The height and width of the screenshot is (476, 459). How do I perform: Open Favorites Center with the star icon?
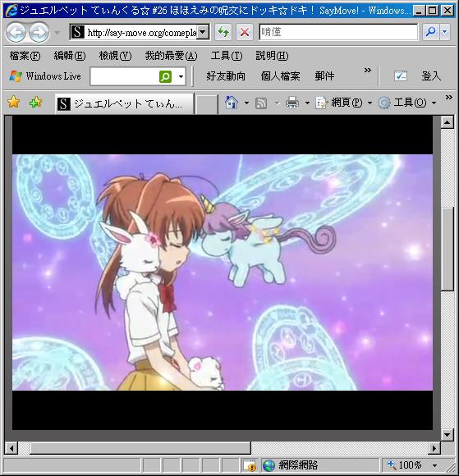click(14, 103)
